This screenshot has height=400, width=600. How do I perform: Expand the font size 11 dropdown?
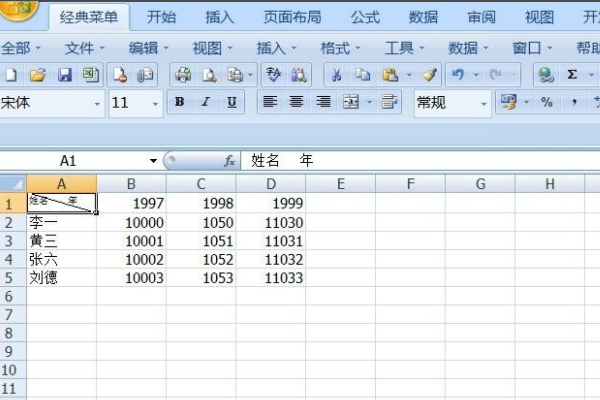[155, 103]
